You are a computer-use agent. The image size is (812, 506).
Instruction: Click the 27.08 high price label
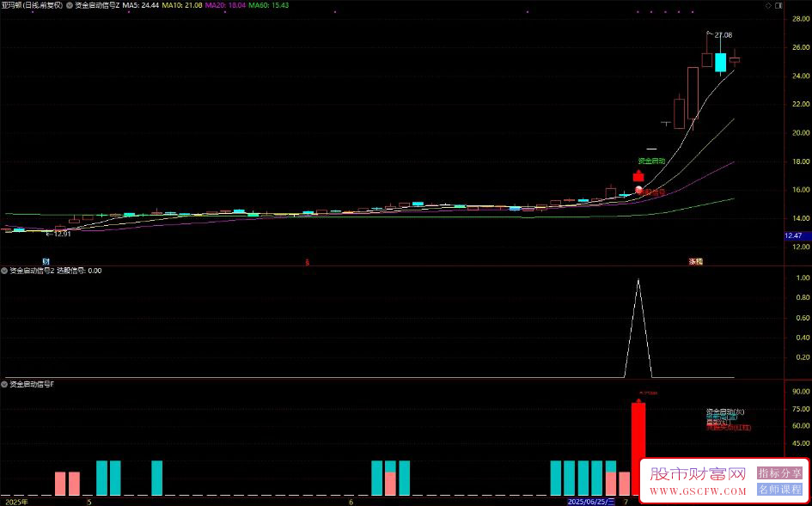[x=723, y=35]
